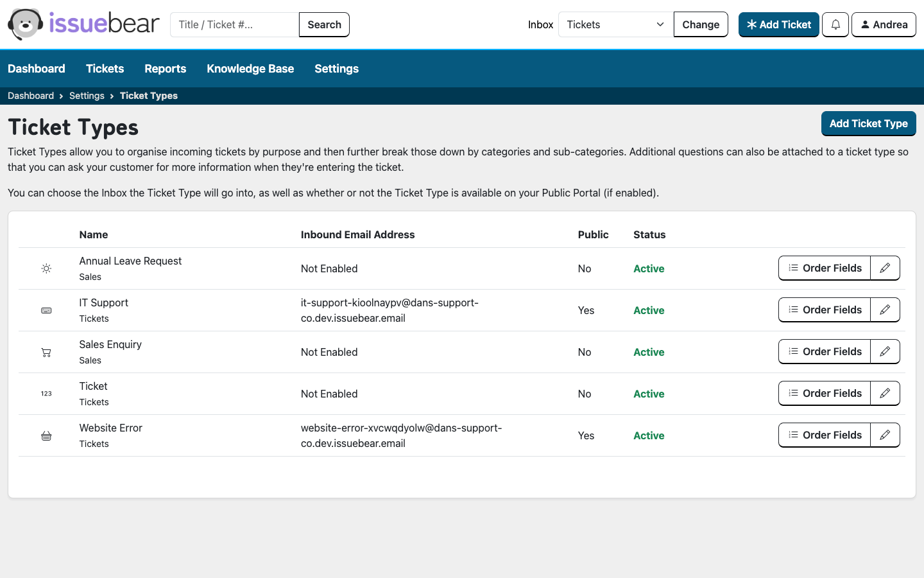Click the basket icon for Website Error
The image size is (924, 578).
(46, 435)
